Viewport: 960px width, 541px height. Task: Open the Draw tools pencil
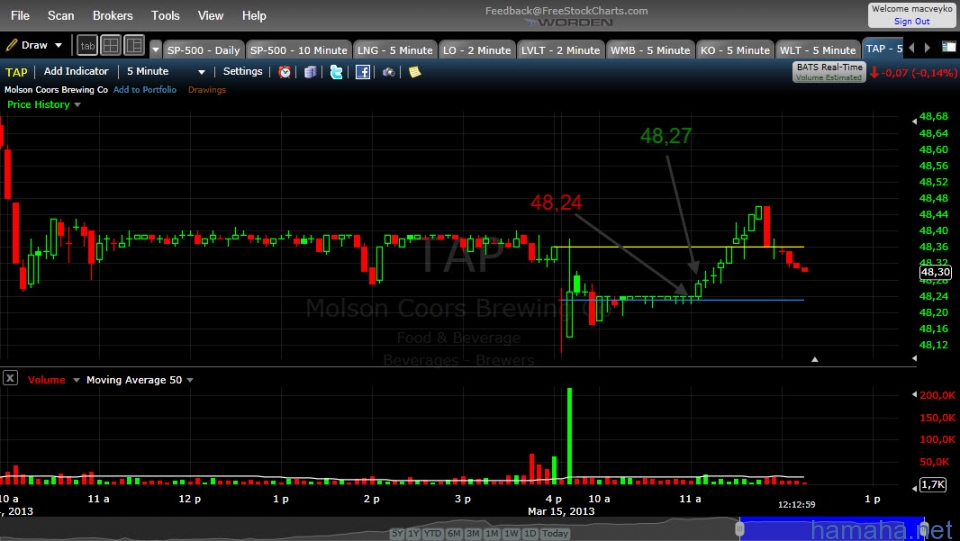coord(12,45)
